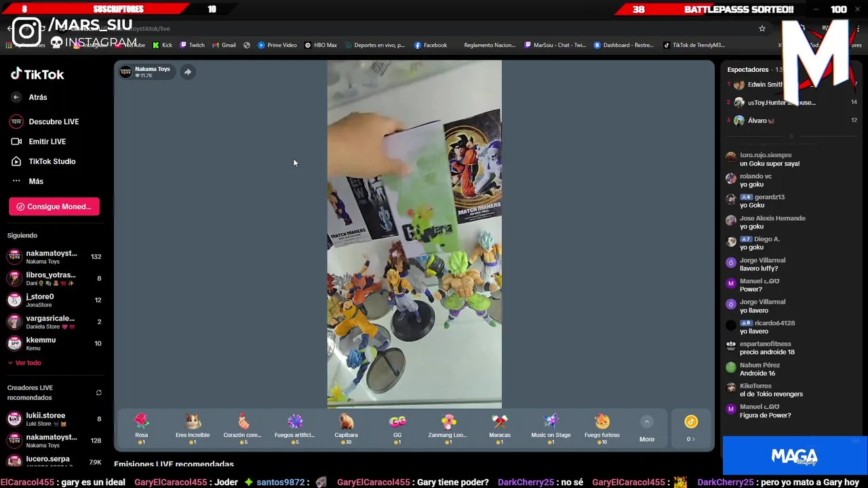Click espartanofitness chat username
868x488 pixels.
[766, 344]
